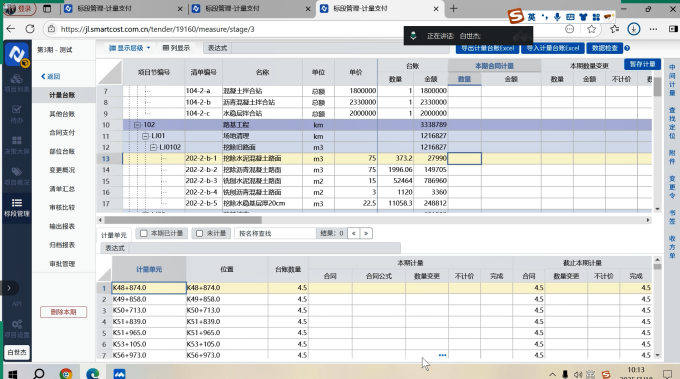
Task: Open 列显示 column settings
Action: [x=176, y=48]
